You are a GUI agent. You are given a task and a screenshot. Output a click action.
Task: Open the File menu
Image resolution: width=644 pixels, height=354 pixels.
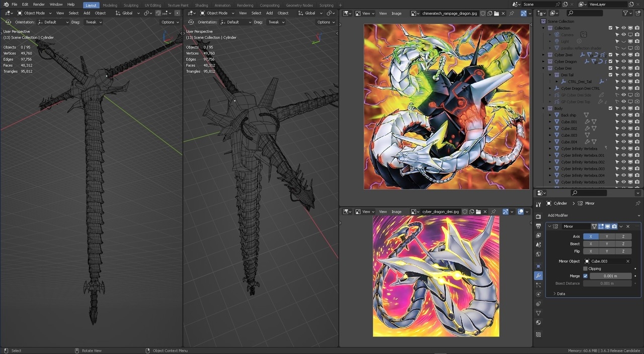(14, 5)
